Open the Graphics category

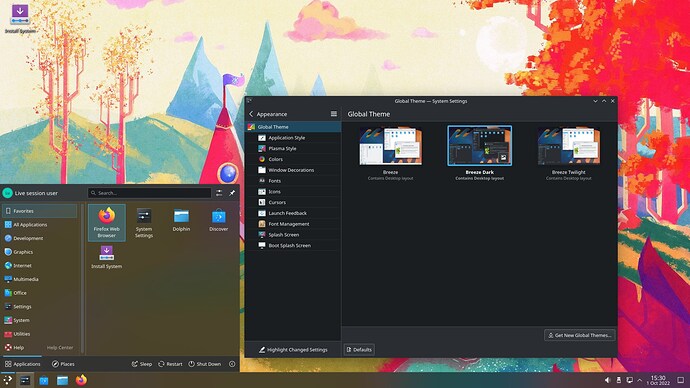click(x=40, y=252)
